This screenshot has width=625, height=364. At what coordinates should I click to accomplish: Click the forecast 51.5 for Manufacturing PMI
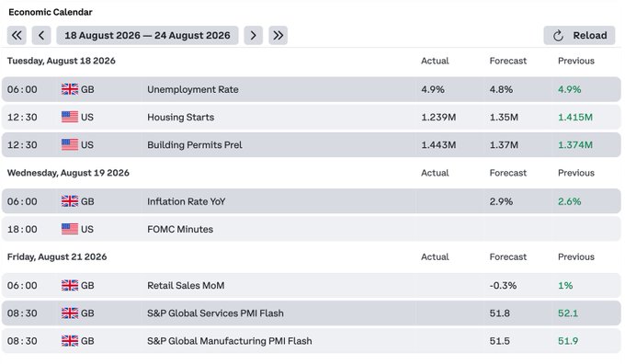coord(500,341)
